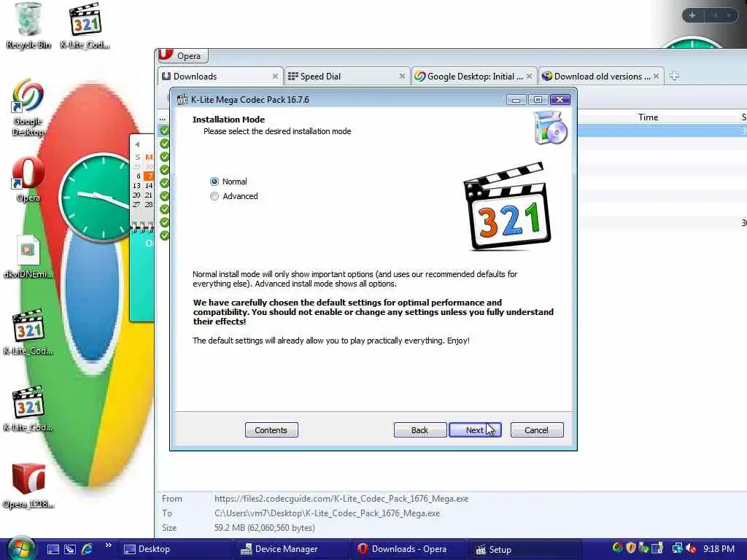Screen dimensions: 747x560
Task: Go Back in the K-Lite installer
Action: pyautogui.click(x=419, y=430)
